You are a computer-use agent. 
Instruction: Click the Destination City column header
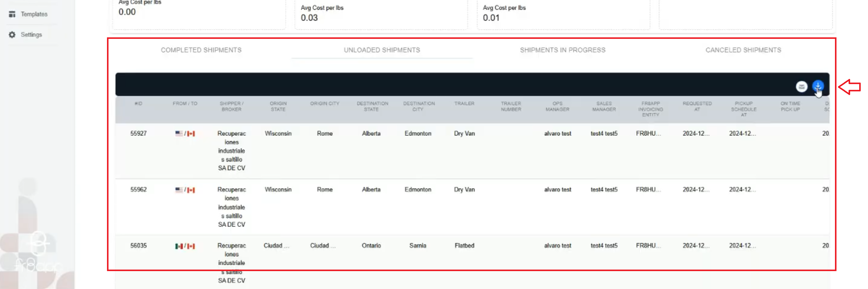419,106
